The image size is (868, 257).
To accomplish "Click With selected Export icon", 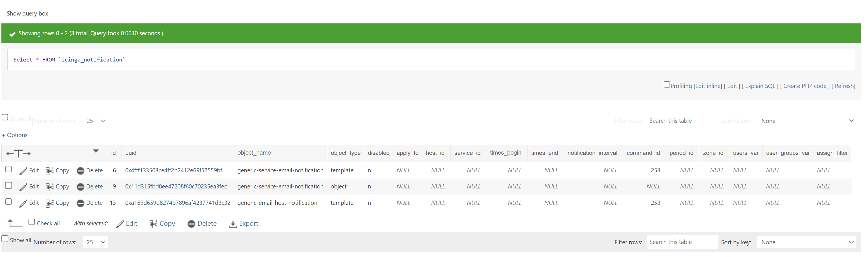I will coord(232,224).
